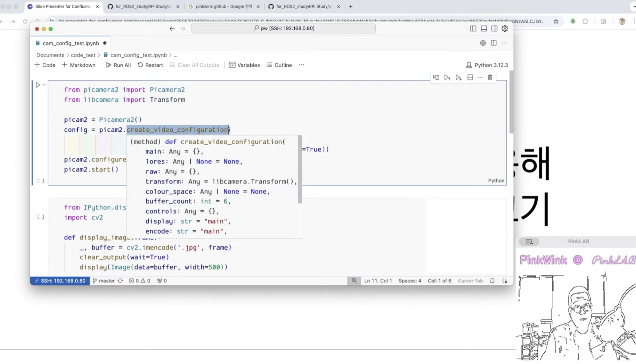Split the cell using toolbar icon
This screenshot has height=364, width=636.
pos(470,77)
